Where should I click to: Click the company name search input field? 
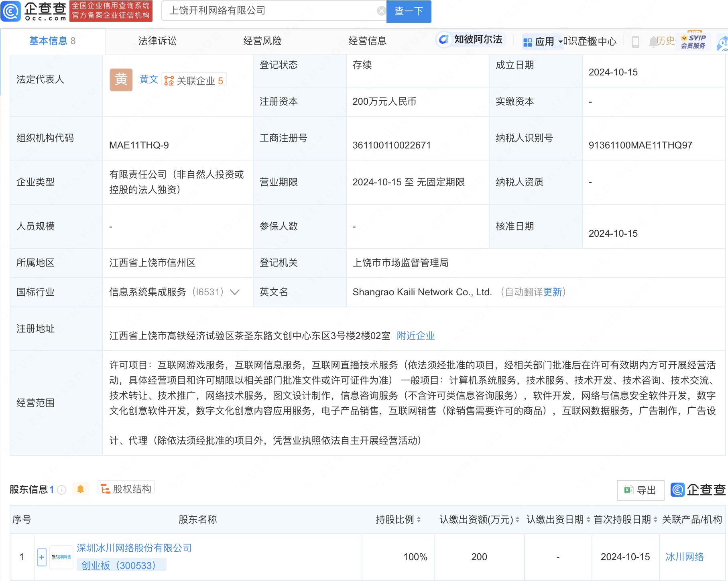point(269,11)
